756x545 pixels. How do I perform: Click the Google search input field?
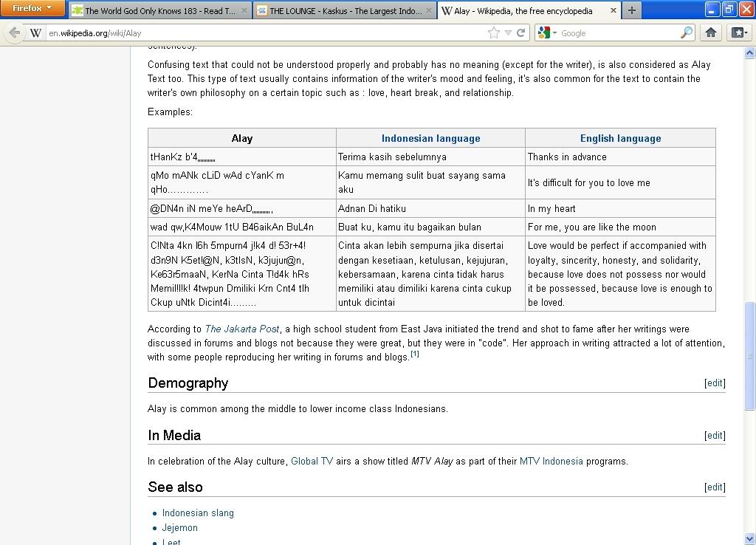(x=619, y=32)
